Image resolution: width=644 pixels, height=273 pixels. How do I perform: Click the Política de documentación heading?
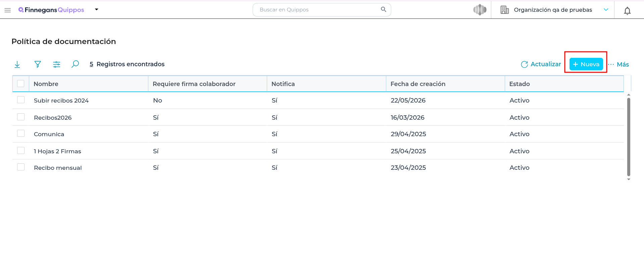click(x=64, y=41)
